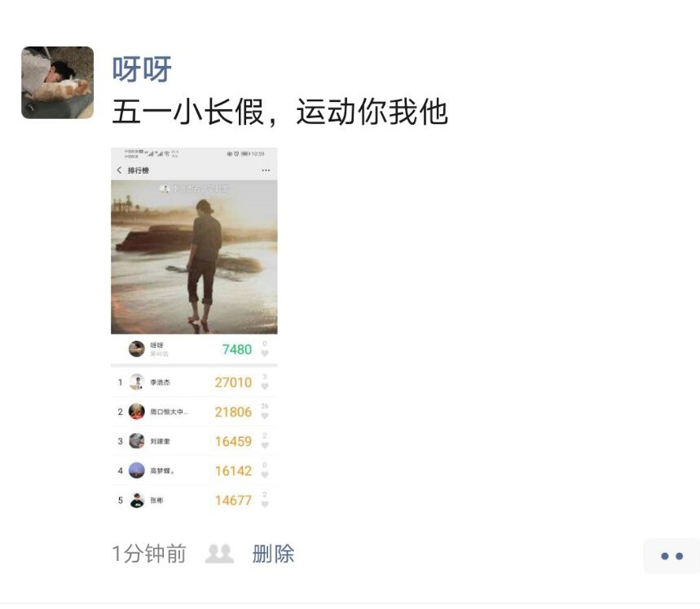Click the 1分钟前 timestamp
Viewport: 700px width, 609px height.
pyautogui.click(x=148, y=554)
